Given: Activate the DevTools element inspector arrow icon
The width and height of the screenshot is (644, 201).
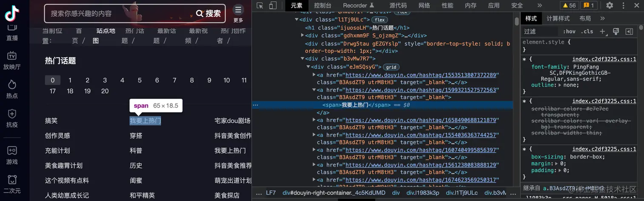Looking at the screenshot, I should 260,5.
